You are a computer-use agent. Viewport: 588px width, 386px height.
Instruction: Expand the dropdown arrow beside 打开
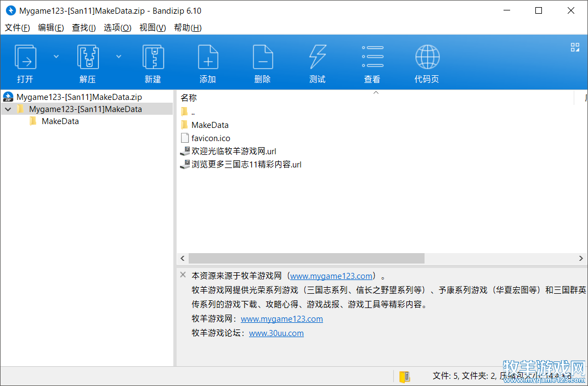point(56,57)
